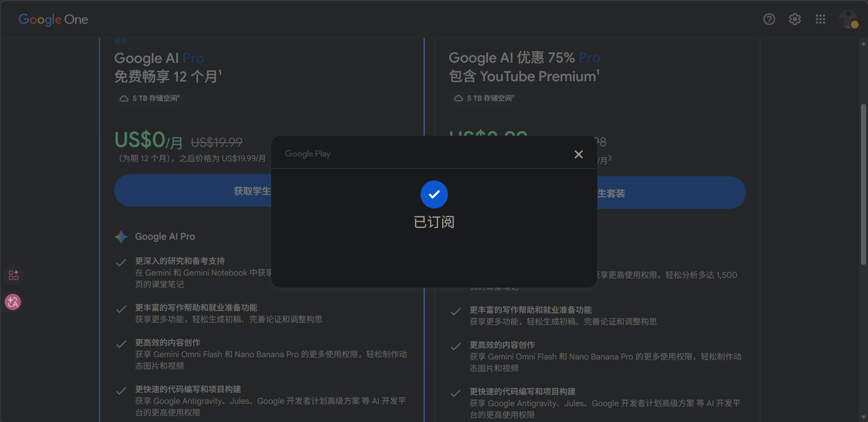Screen dimensions: 868x422
Task: Click the crossed-out US$19.99 price
Action: tap(217, 142)
